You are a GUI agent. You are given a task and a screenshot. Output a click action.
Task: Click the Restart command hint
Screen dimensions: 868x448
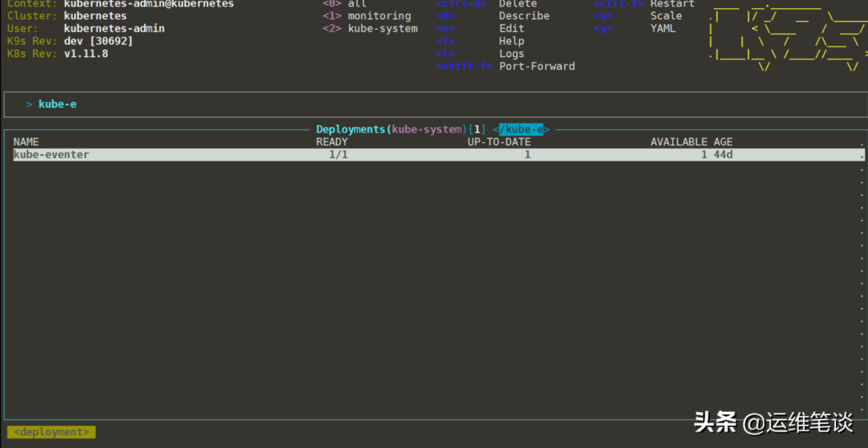click(x=672, y=4)
